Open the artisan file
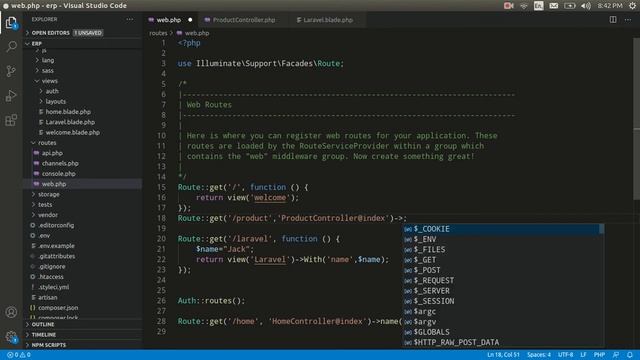Viewport: 640px width, 360px height. [x=47, y=297]
